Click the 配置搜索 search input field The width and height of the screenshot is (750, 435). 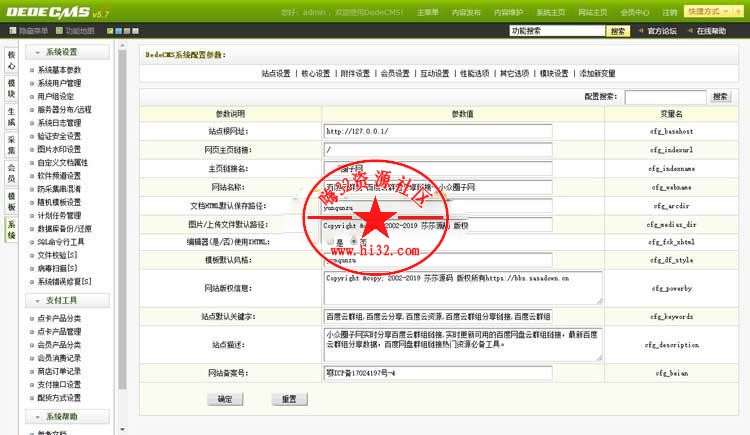[665, 97]
